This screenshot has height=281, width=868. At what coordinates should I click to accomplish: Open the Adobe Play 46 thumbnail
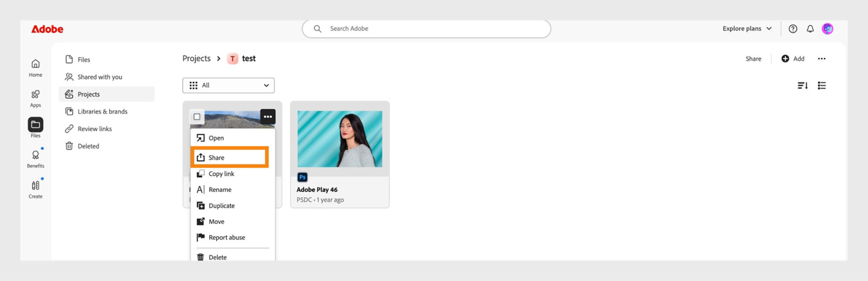click(x=340, y=139)
